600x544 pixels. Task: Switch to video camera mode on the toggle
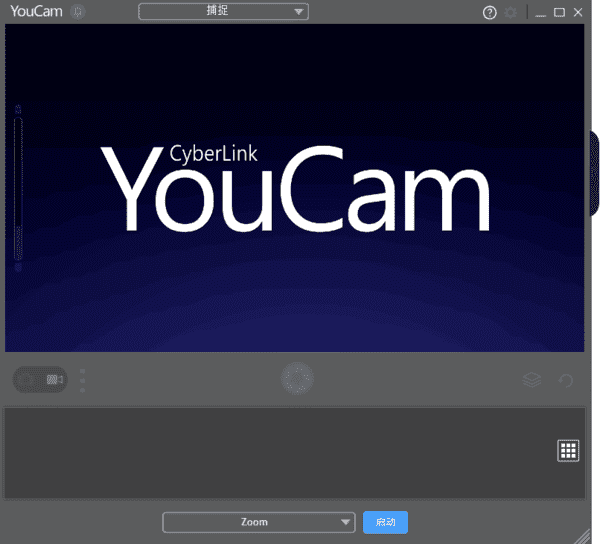pos(54,380)
